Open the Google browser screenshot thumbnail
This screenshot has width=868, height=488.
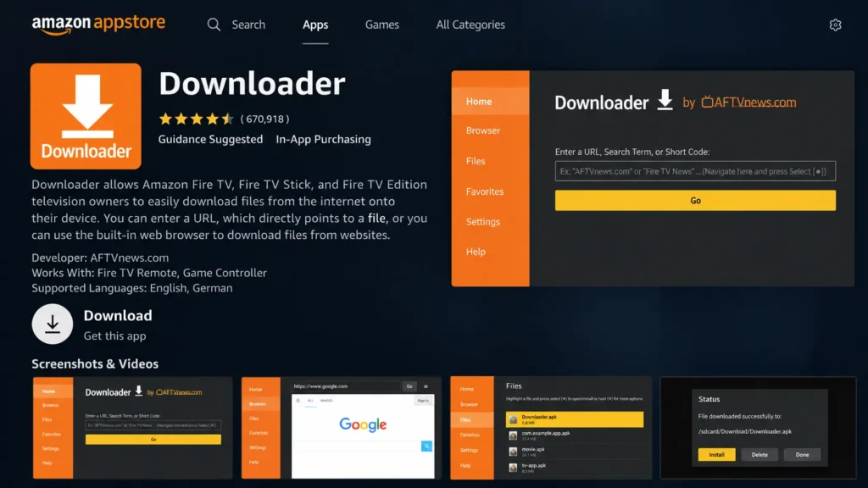tap(341, 428)
